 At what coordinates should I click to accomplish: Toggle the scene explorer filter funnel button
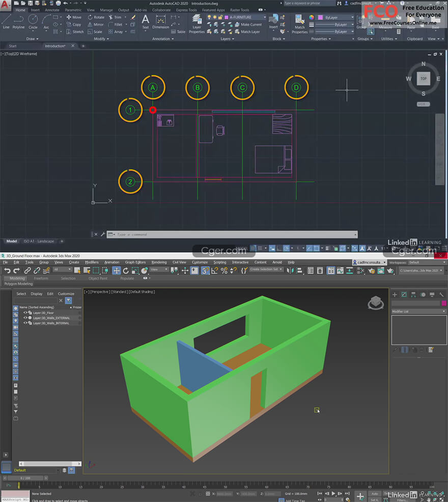coord(68,300)
